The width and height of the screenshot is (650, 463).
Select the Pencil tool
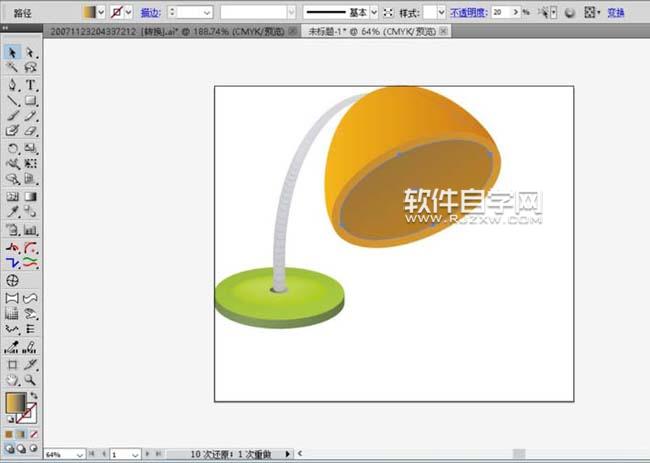tap(30, 116)
